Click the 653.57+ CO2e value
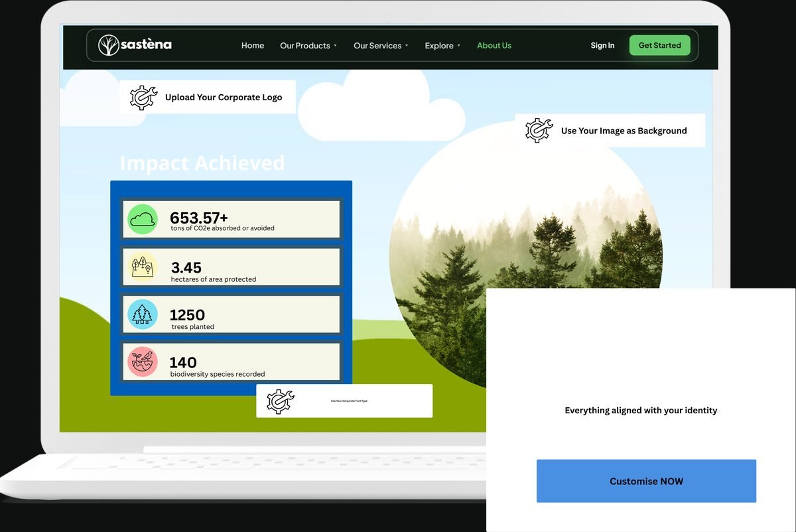The width and height of the screenshot is (796, 532). [x=199, y=217]
